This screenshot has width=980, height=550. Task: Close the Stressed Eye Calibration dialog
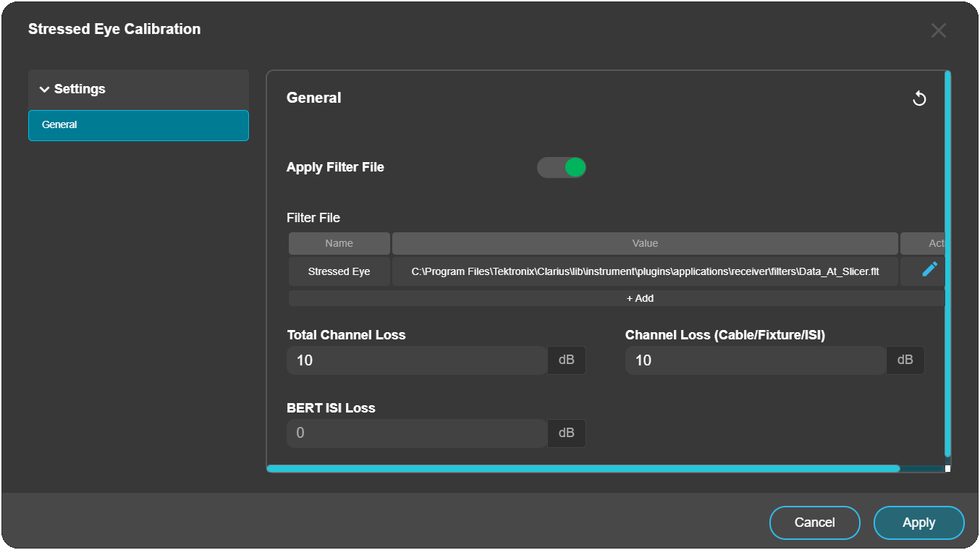click(x=938, y=30)
